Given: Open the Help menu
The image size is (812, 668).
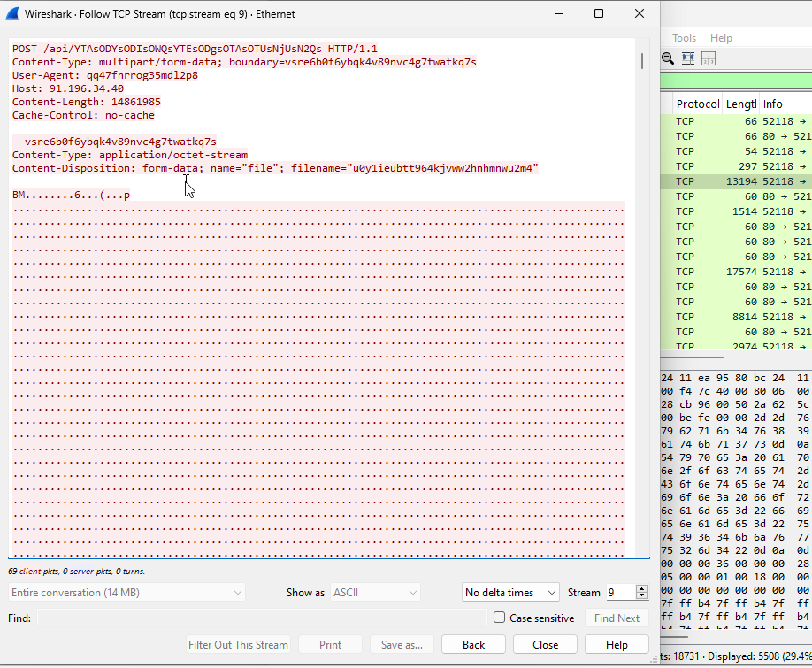Looking at the screenshot, I should [x=721, y=38].
